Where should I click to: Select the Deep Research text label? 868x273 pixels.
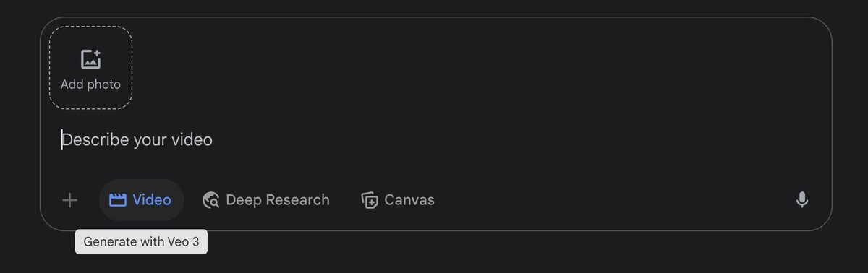coord(278,200)
